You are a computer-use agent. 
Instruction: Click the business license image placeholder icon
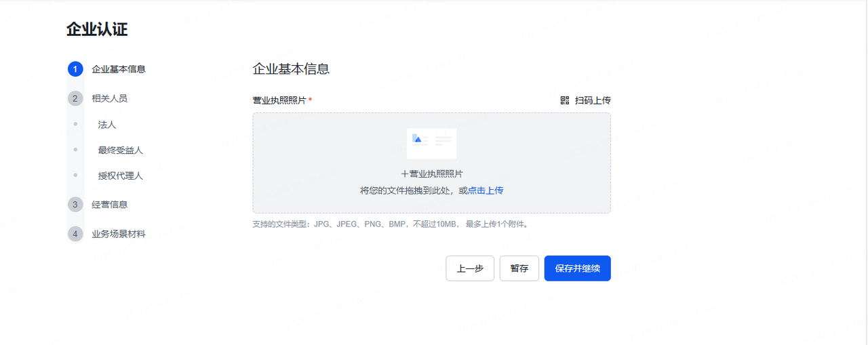[x=431, y=143]
